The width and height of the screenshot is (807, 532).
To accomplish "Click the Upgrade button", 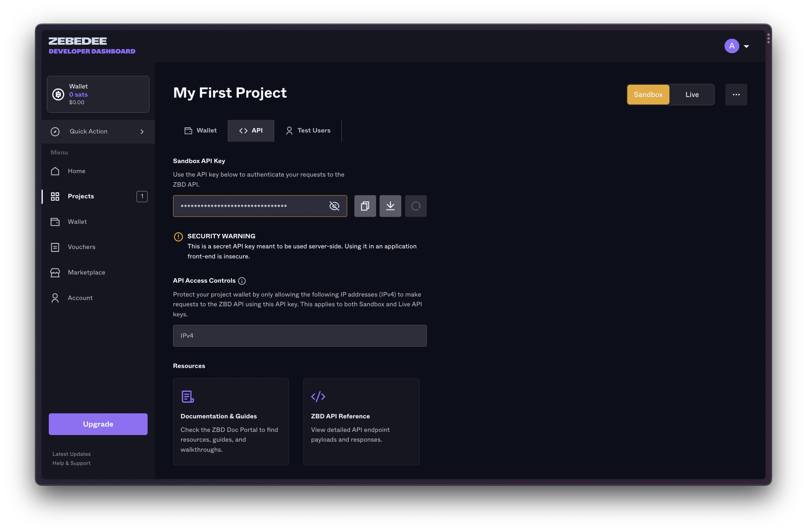I will tap(98, 424).
